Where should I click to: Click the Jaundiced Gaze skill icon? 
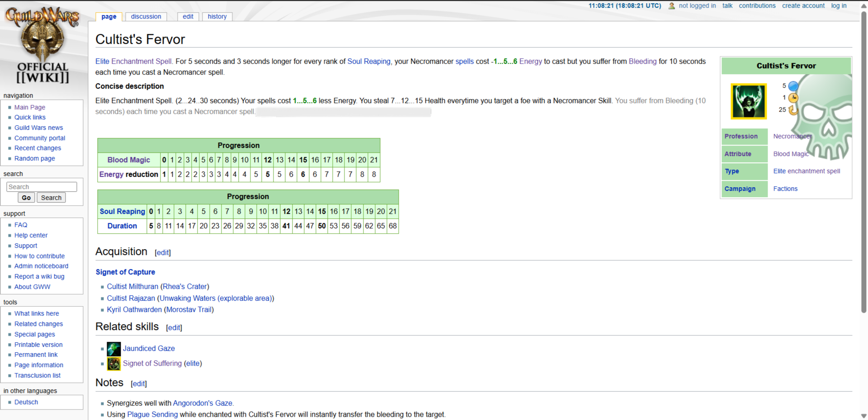[x=114, y=349]
